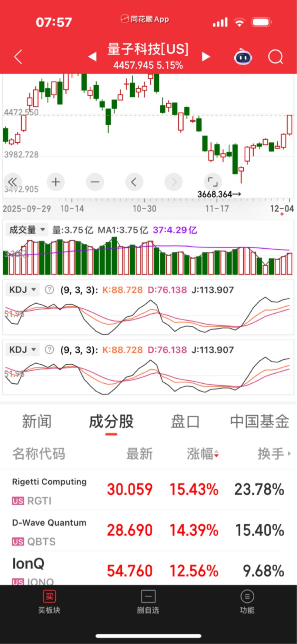
Task: Tap Rigetti latest price 30.059
Action: click(x=130, y=490)
